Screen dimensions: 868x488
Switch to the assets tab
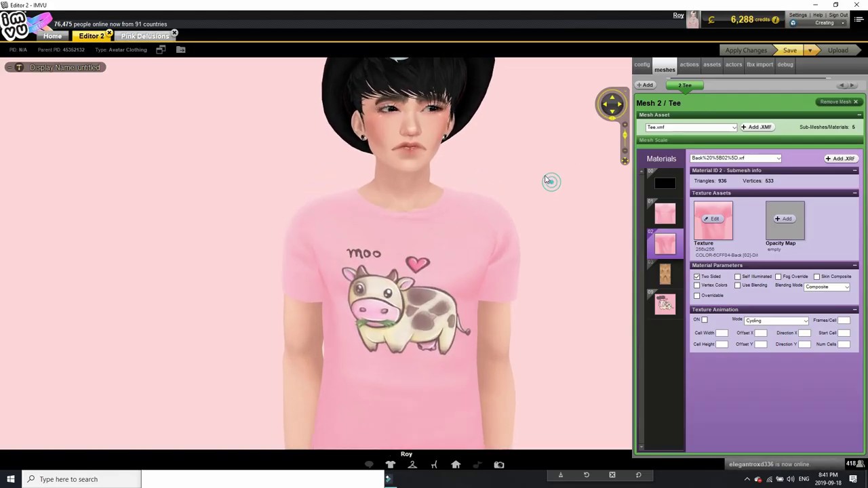click(x=712, y=64)
